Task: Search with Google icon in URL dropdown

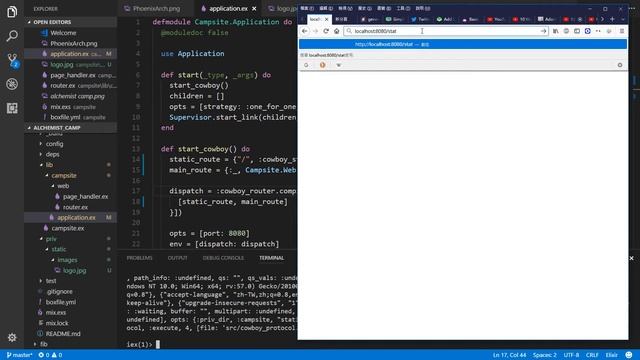Action: pyautogui.click(x=306, y=65)
